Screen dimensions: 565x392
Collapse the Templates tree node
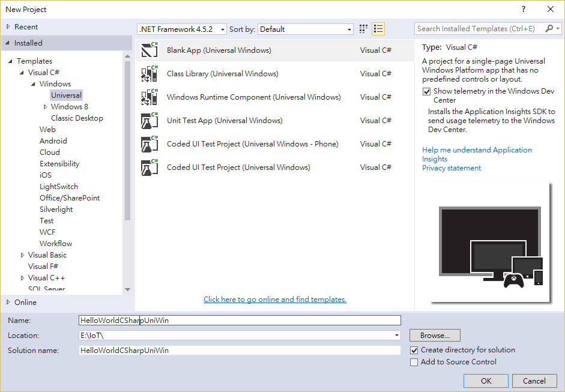pyautogui.click(x=10, y=61)
